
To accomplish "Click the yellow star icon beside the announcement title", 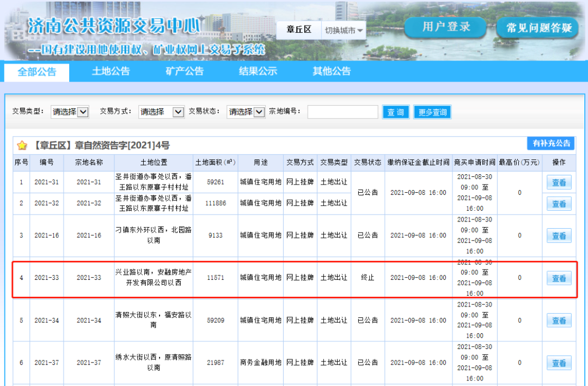I will pos(22,145).
